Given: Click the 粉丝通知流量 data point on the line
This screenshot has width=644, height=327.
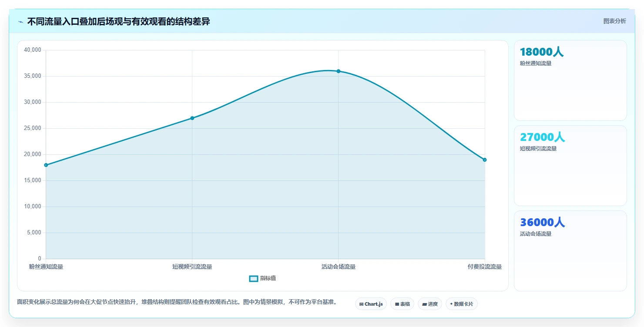Looking at the screenshot, I should point(46,165).
